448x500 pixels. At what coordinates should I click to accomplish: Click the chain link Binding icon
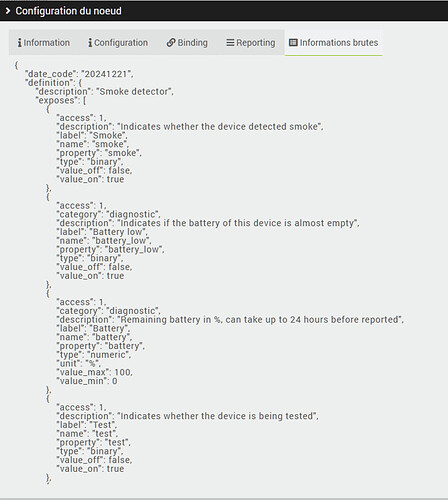(171, 43)
